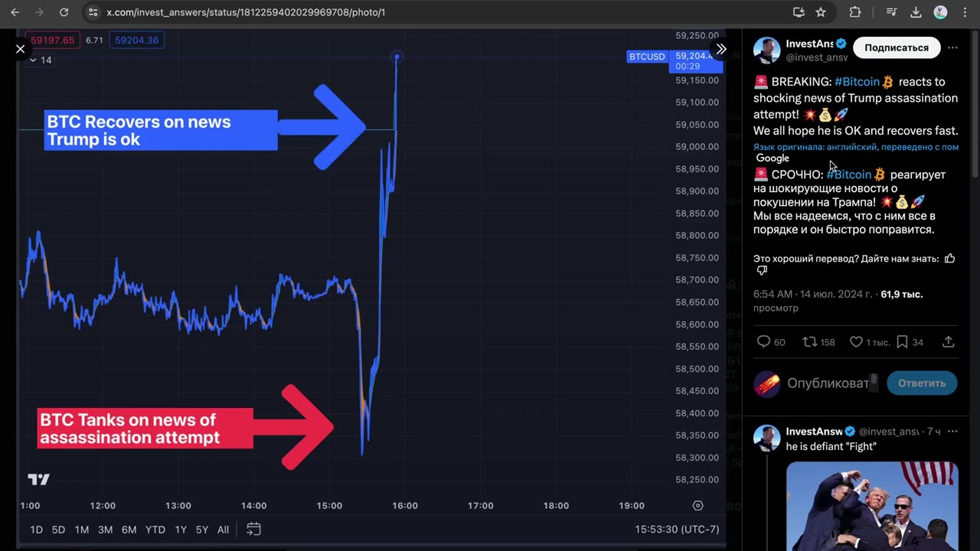Image resolution: width=980 pixels, height=551 pixels.
Task: Click the Подписаться follow button
Action: [x=896, y=47]
